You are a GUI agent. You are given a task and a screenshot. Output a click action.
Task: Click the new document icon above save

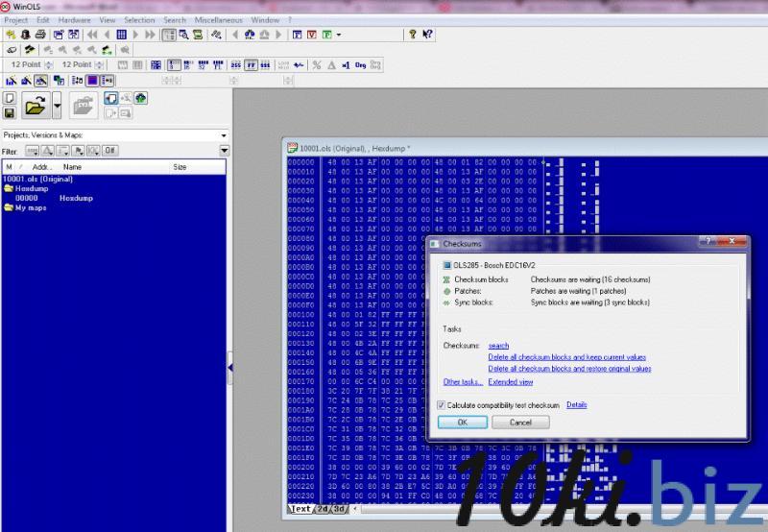coord(10,98)
